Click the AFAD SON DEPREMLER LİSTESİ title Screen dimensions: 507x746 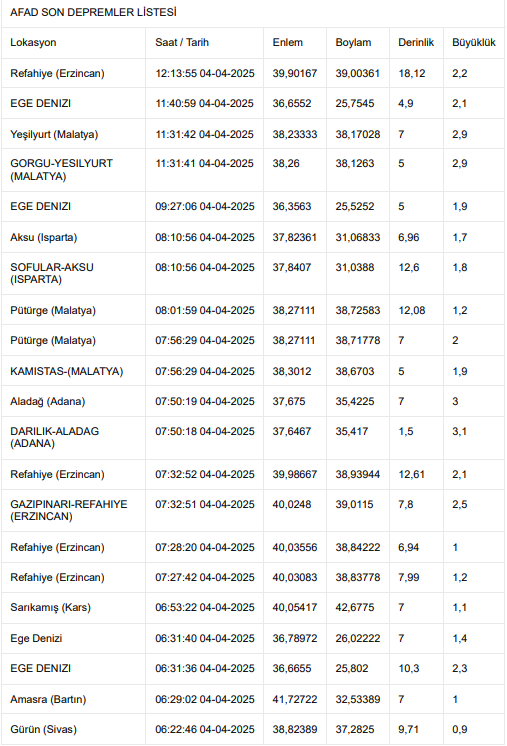pyautogui.click(x=93, y=12)
